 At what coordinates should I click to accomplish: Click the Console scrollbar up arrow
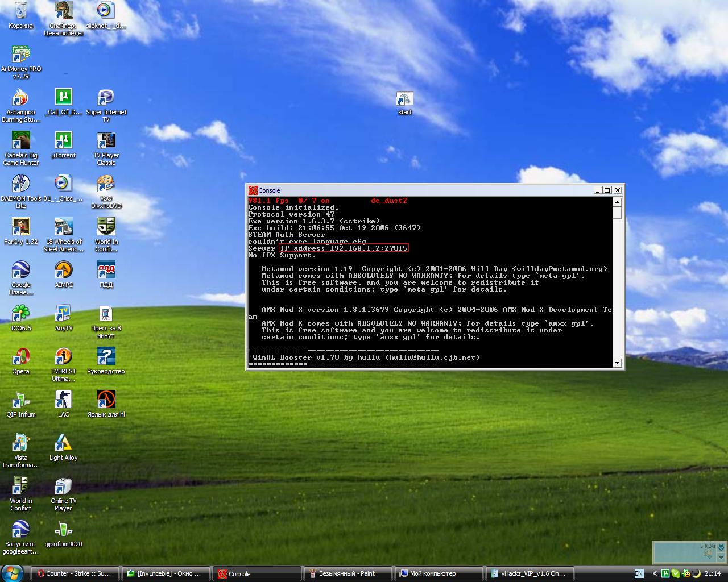(x=617, y=201)
